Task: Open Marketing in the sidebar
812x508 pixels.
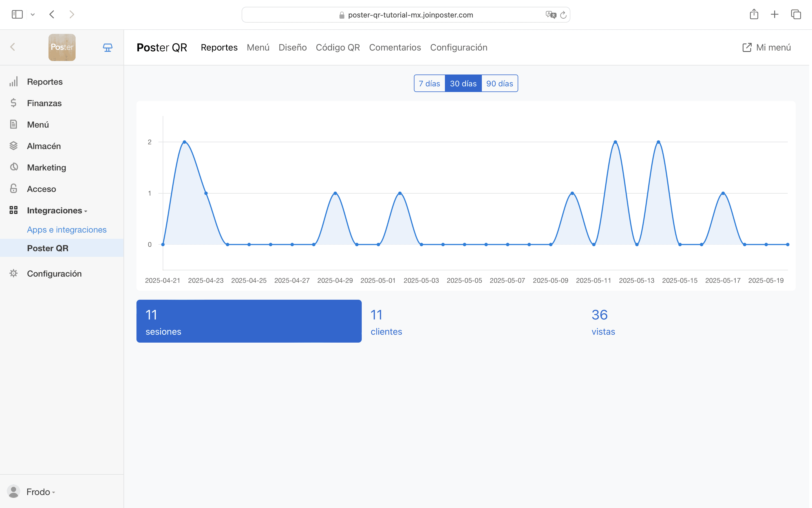Action: [47, 168]
